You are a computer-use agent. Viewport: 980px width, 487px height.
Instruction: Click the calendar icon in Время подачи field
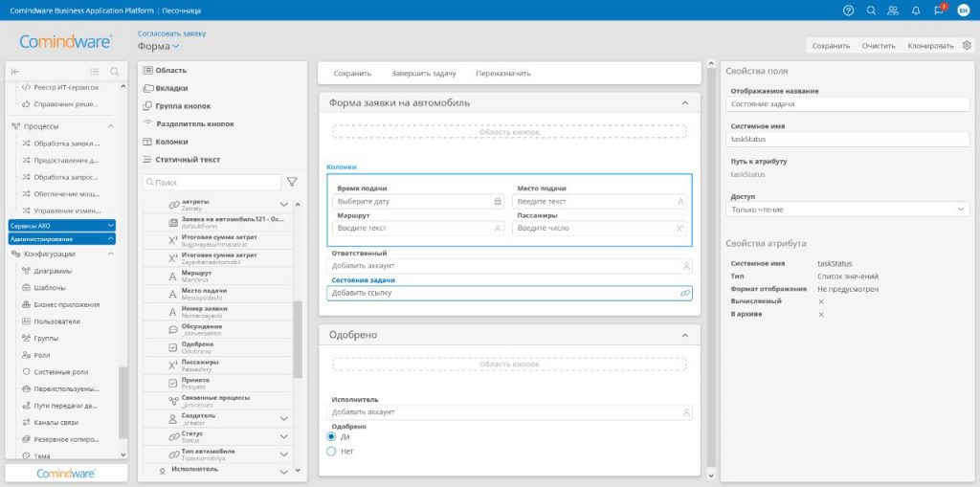tap(498, 202)
